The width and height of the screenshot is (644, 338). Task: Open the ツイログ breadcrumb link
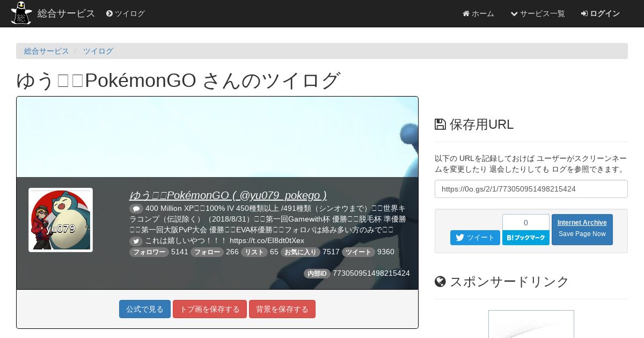pyautogui.click(x=98, y=51)
